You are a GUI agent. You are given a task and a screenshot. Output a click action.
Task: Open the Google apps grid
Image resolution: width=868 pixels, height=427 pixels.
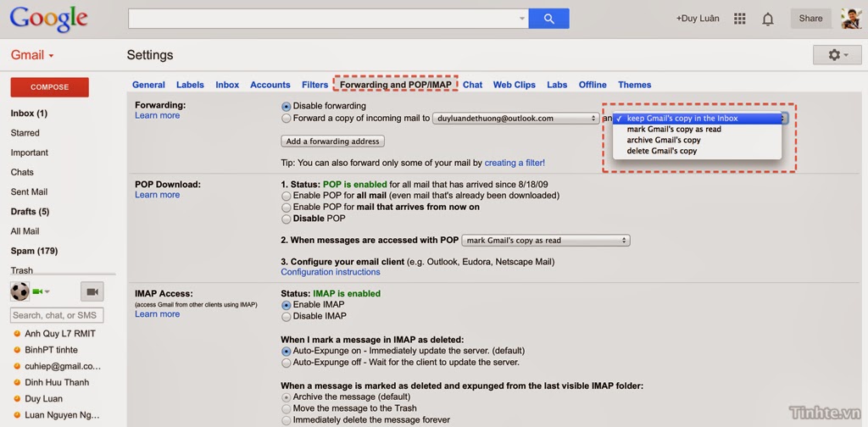739,19
